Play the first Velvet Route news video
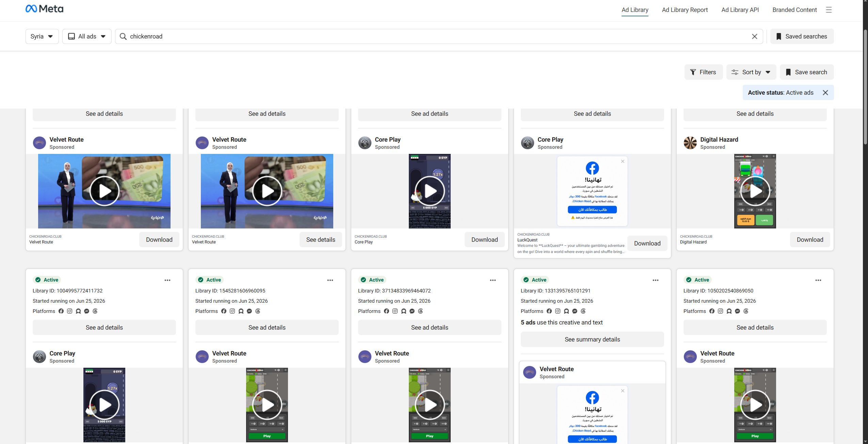 [x=105, y=191]
